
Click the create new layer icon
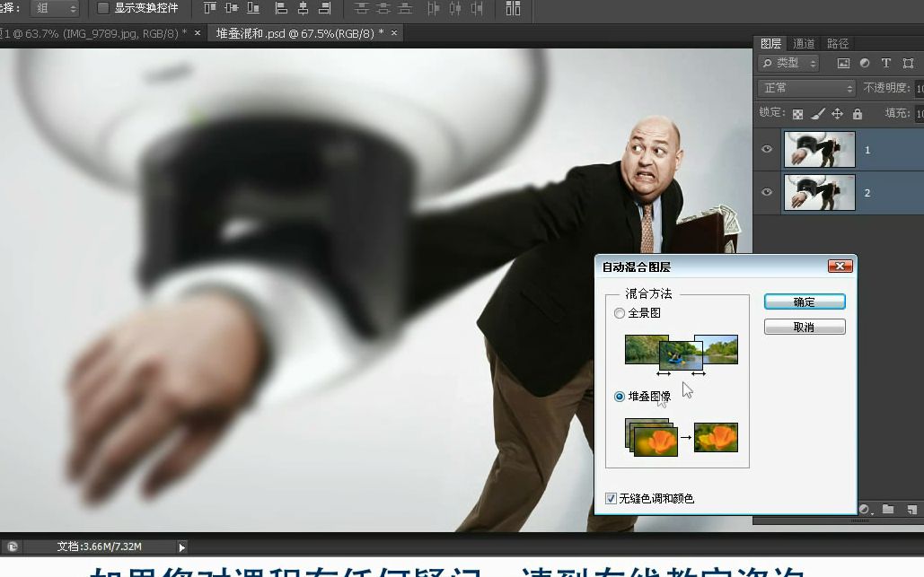click(912, 510)
